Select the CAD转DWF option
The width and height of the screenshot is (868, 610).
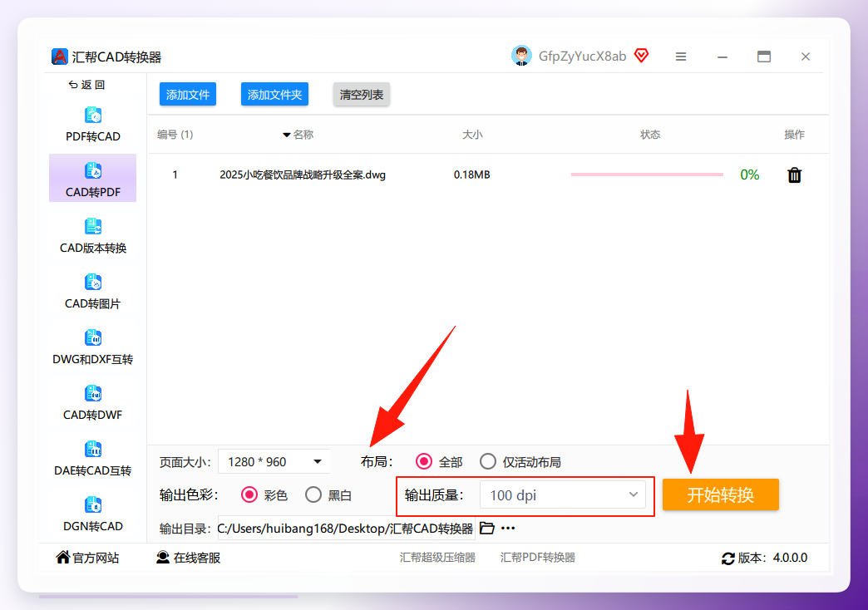[x=93, y=402]
